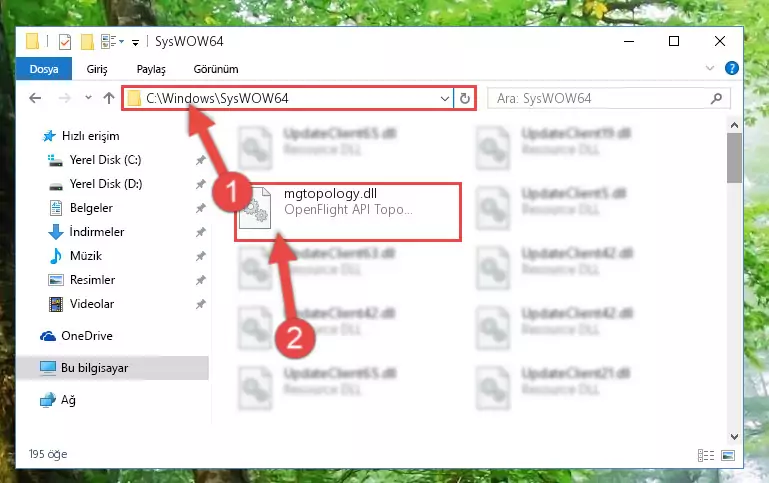Viewport: 769px width, 483px height.
Task: Switch to details view in status bar
Action: pyautogui.click(x=706, y=456)
